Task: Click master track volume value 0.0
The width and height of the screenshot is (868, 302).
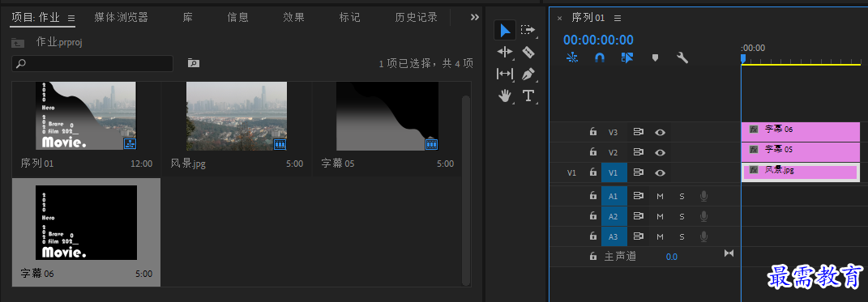Action: [672, 257]
